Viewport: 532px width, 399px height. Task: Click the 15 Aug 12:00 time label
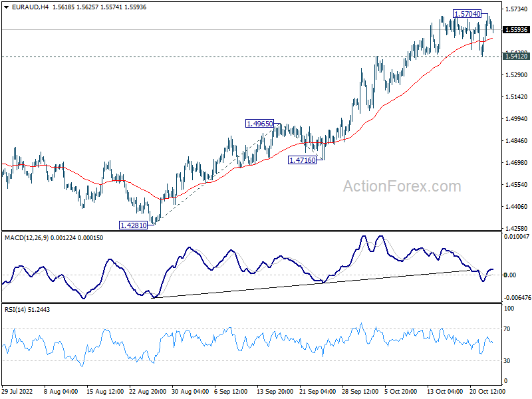pos(105,391)
